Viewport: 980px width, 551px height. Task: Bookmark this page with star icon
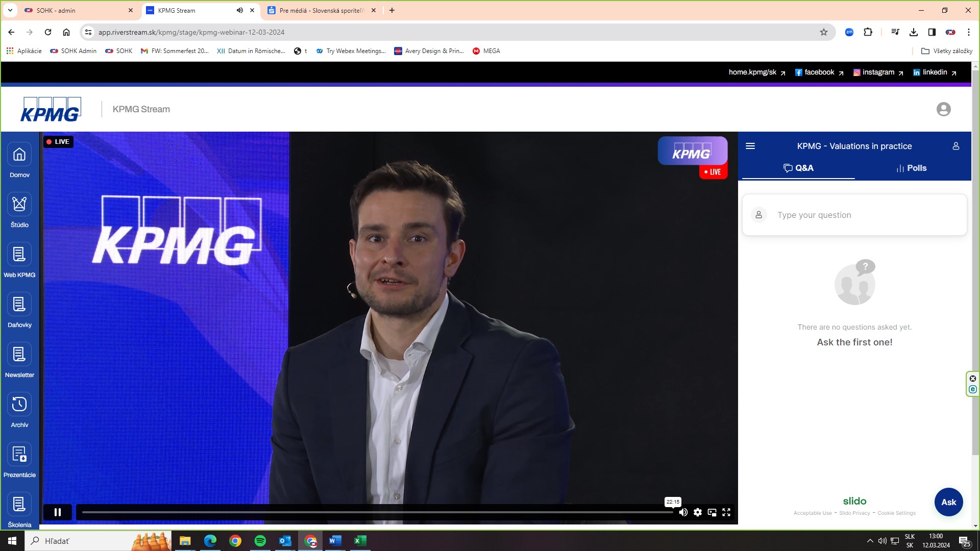coord(824,32)
